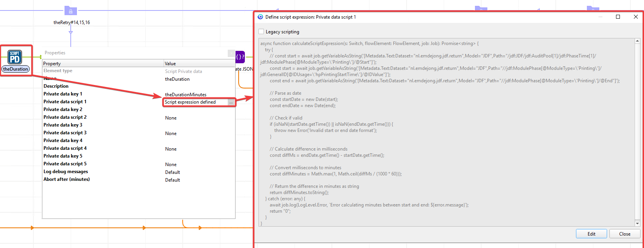Click the Log debug messages Default value
The image size is (644, 248).
[x=173, y=172]
